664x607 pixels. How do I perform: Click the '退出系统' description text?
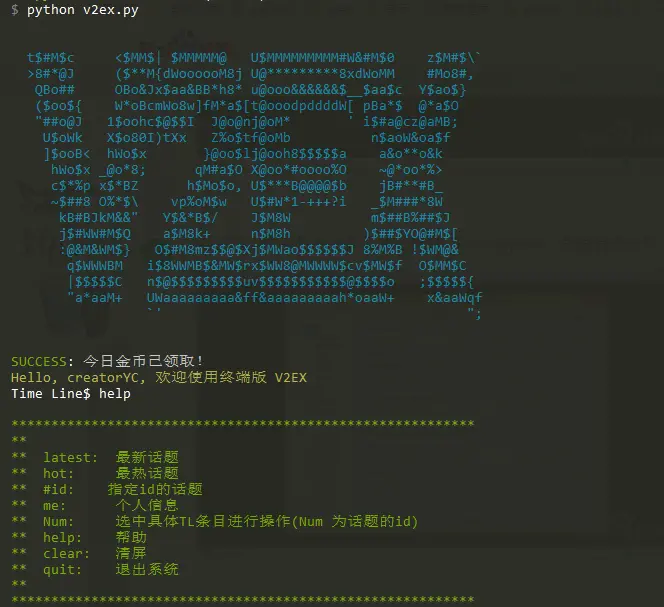[147, 569]
